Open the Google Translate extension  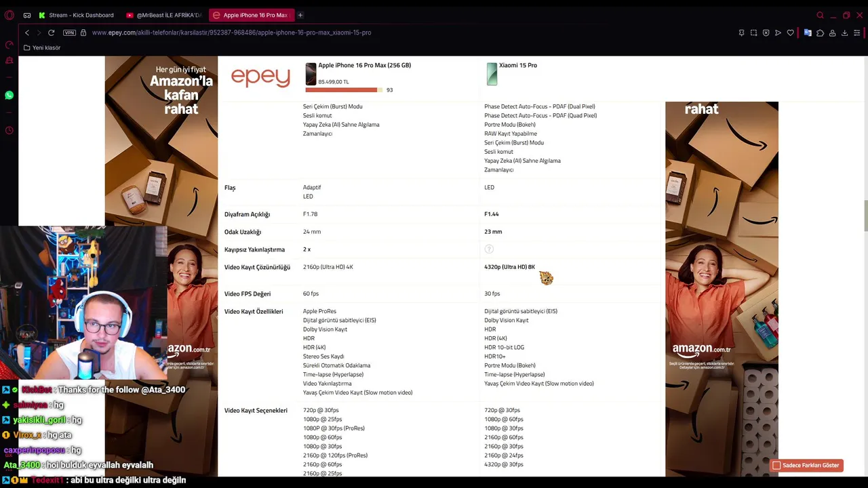[808, 33]
